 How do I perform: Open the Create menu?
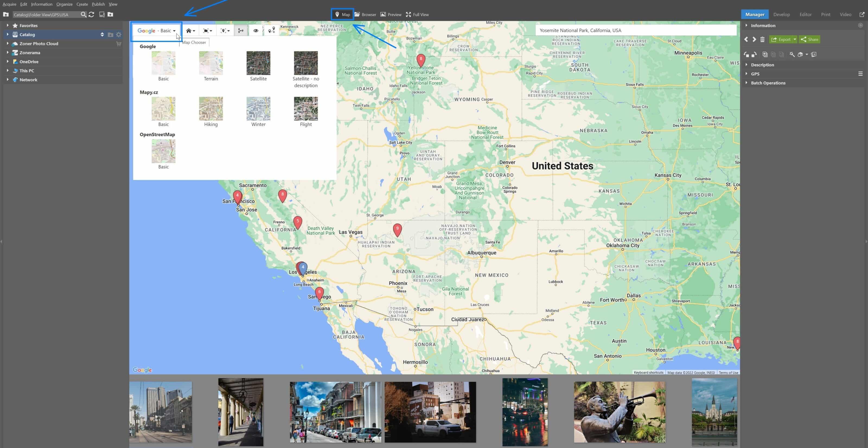82,4
